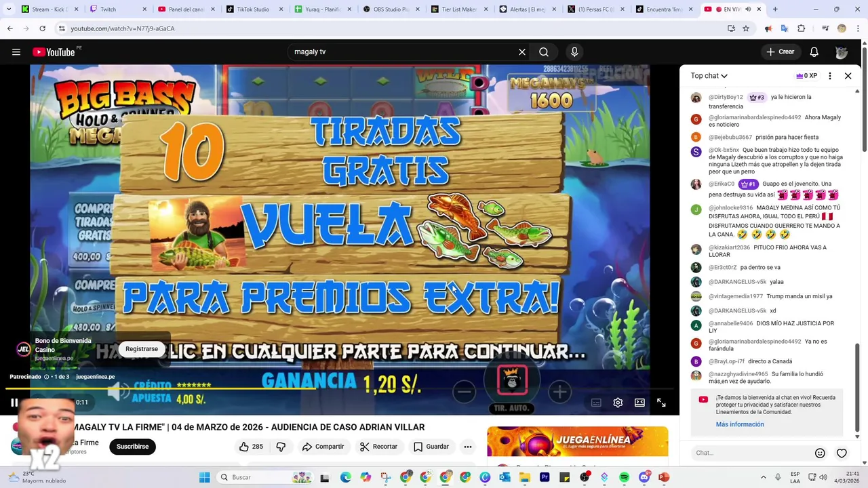
Task: Open @DirtyBoy12 chat username
Action: point(726,98)
